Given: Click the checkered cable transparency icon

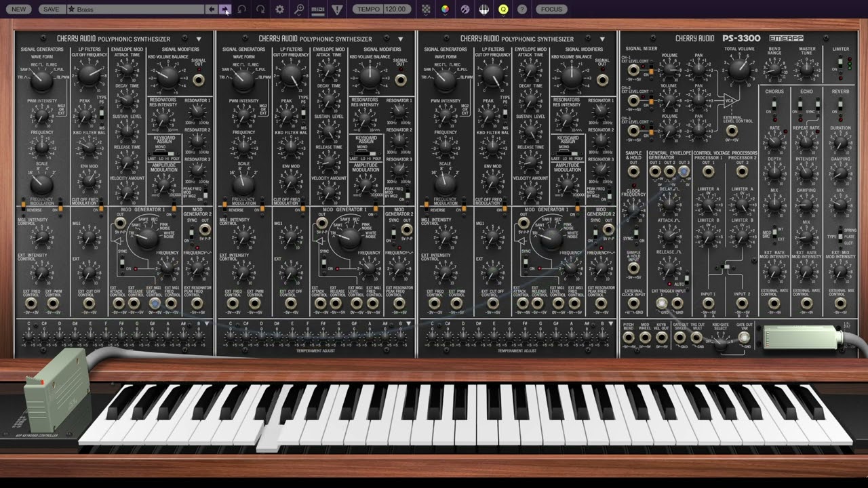Looking at the screenshot, I should 426,9.
